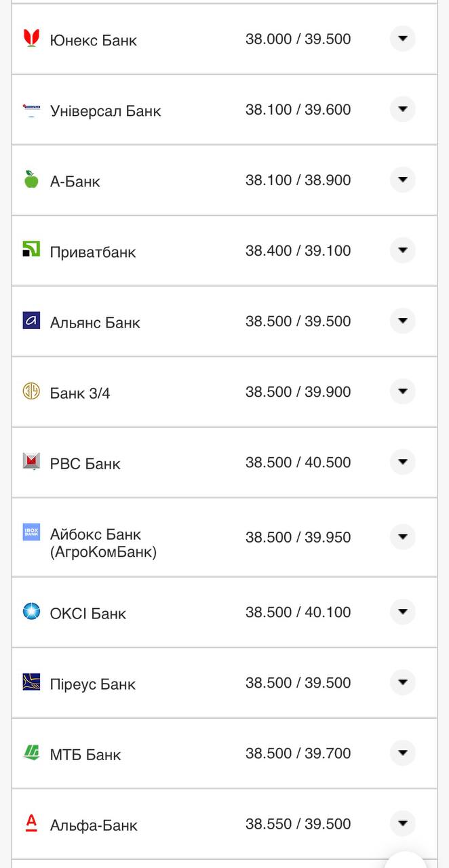Select the Айбокс Банк (АгроКомБанк) name
The image size is (449, 868).
102,543
